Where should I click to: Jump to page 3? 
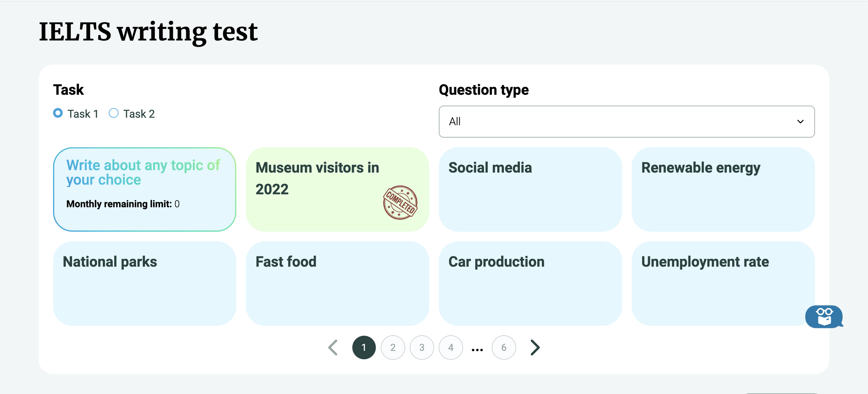coord(422,347)
